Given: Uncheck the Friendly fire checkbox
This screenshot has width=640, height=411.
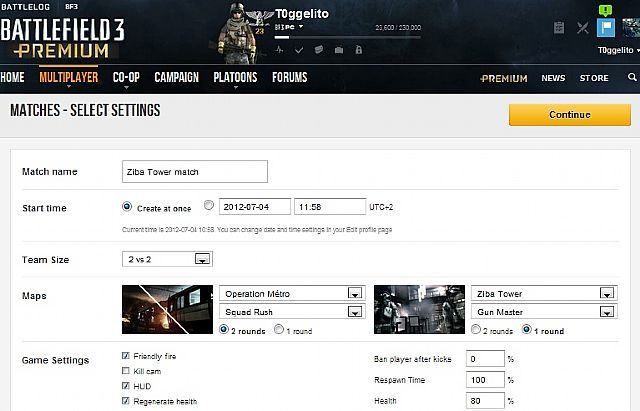Looking at the screenshot, I should pos(125,355).
